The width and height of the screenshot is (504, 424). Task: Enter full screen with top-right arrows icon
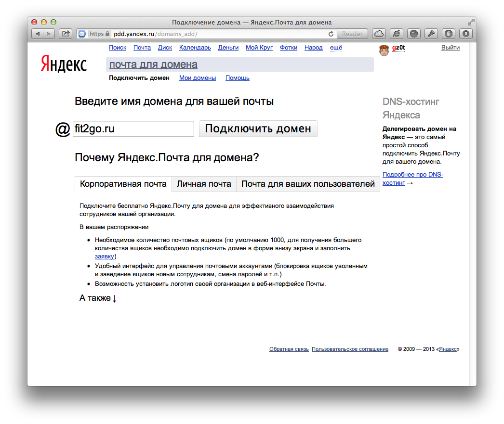point(471,22)
